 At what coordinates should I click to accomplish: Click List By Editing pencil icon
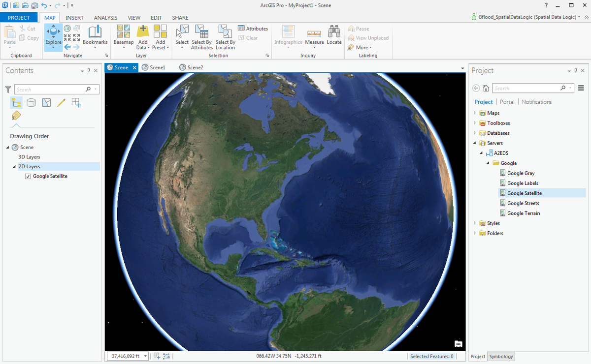61,102
